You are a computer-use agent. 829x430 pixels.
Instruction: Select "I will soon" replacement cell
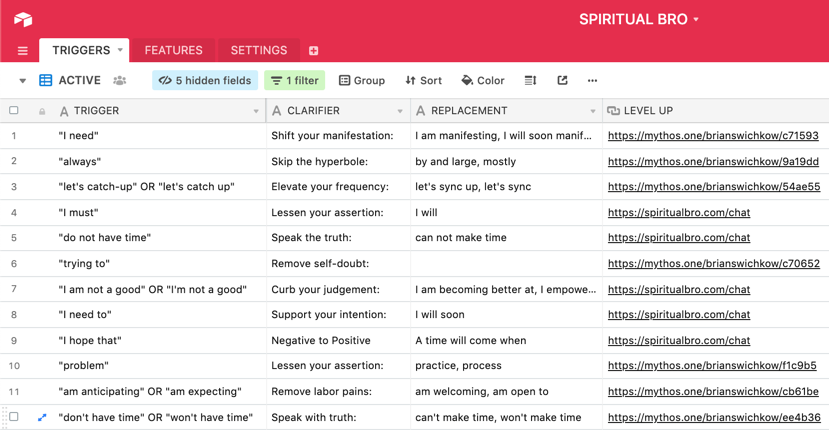pos(506,315)
